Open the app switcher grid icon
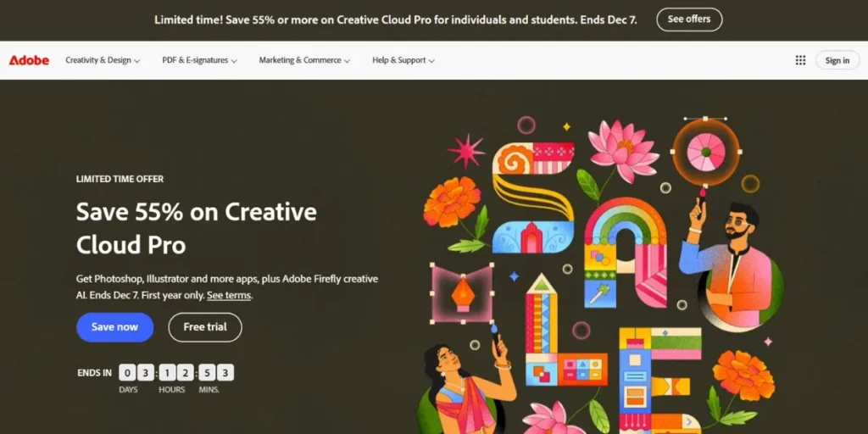868x434 pixels. tap(800, 60)
